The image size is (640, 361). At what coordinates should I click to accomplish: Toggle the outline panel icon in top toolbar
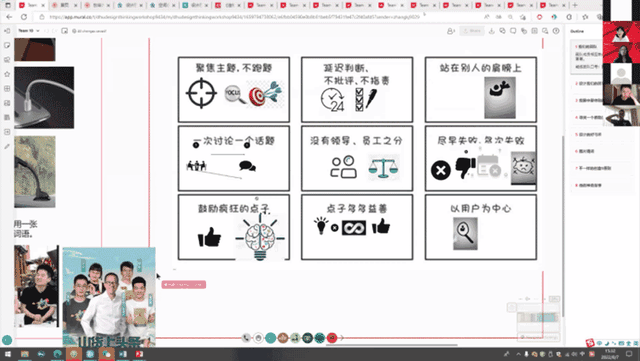tap(535, 31)
